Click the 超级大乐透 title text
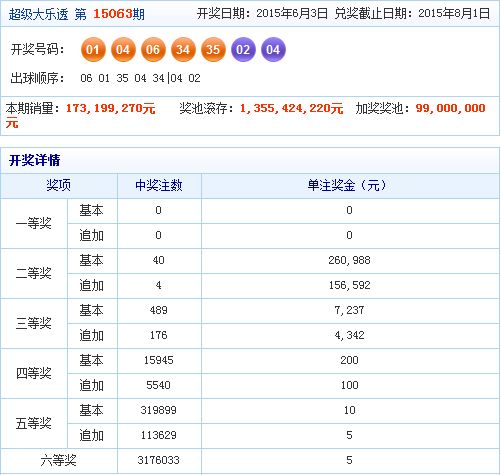 [38, 14]
